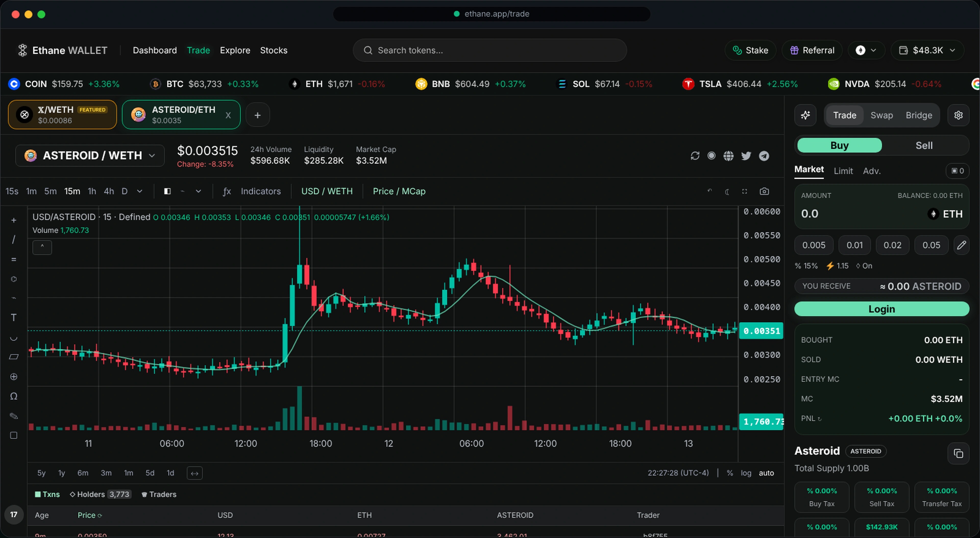Click the date range go-to icon

pos(195,473)
